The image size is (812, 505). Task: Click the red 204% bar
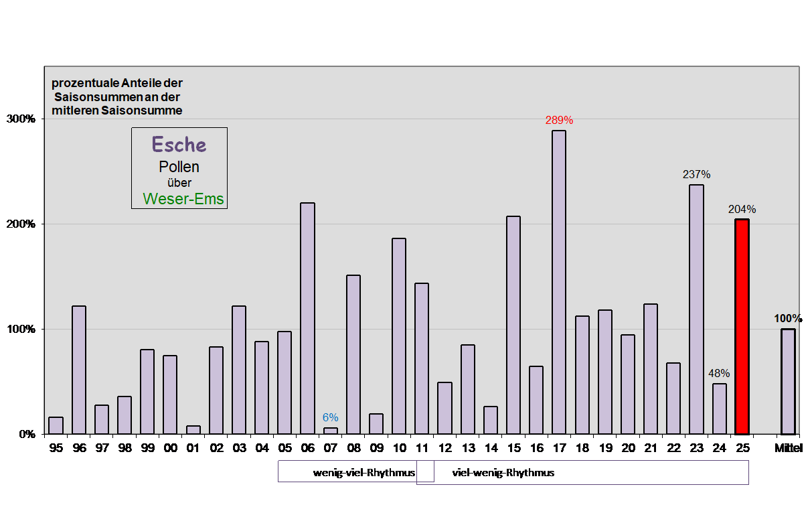click(742, 326)
